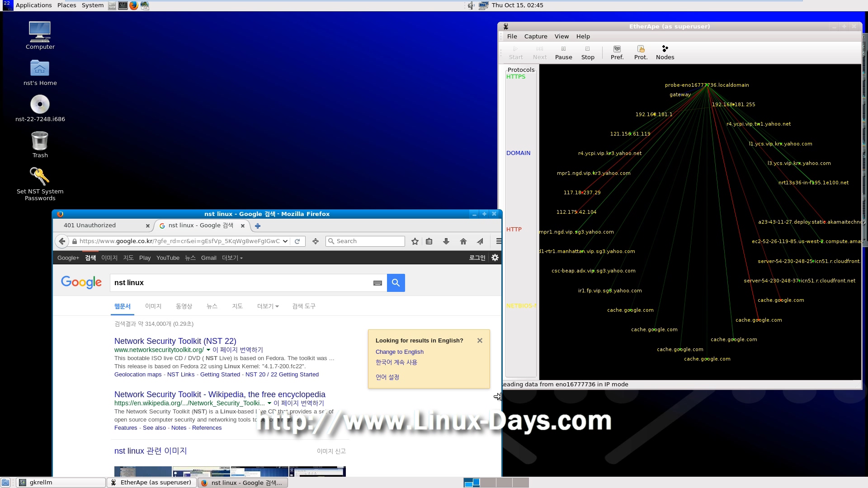Stop capture in EtherApe toolbar

tap(588, 52)
